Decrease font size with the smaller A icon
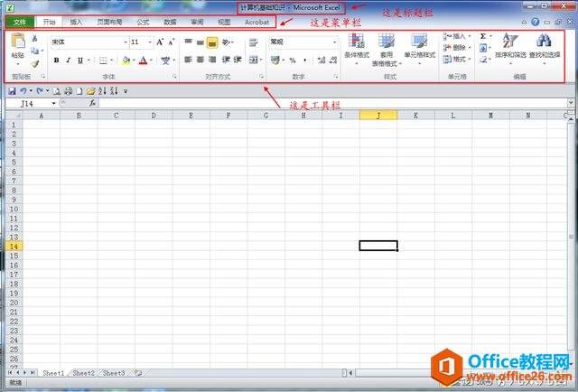This screenshot has height=392, width=578. 171,42
